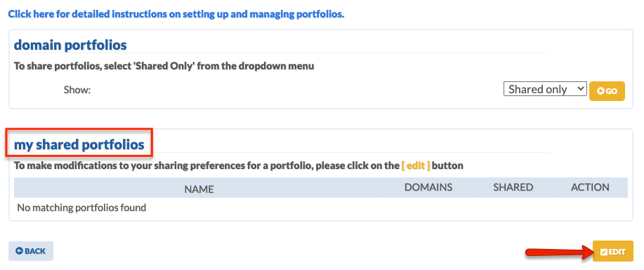Click the play-circle icon inside GO

[x=601, y=91]
